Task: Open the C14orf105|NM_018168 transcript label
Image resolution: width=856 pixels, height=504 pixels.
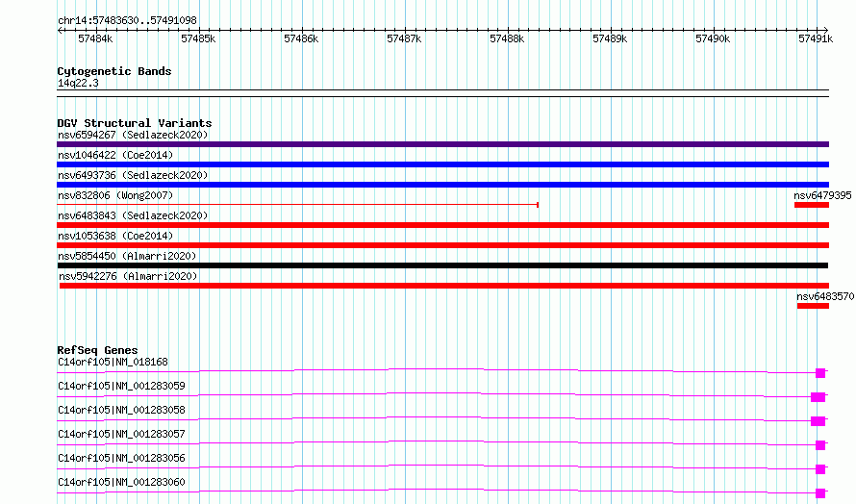Action: [113, 362]
